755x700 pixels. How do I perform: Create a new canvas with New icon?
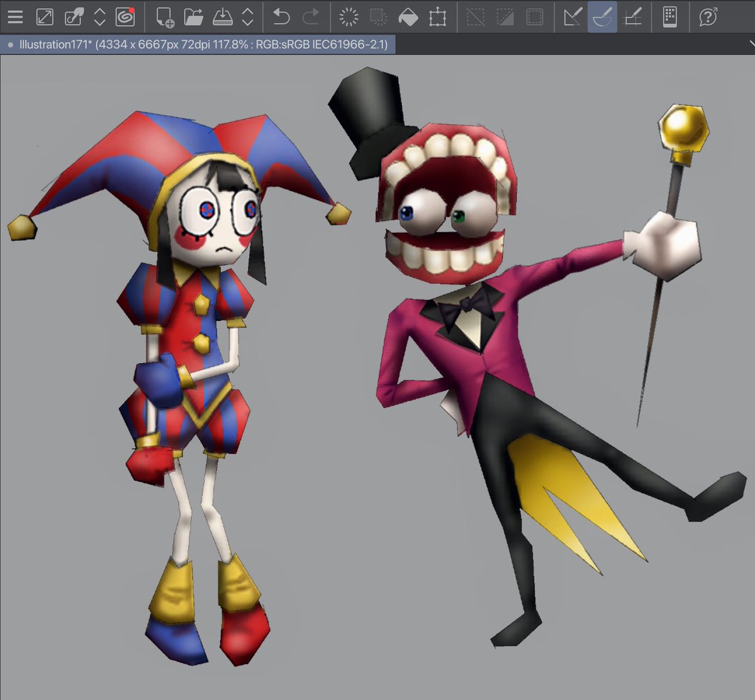coord(165,17)
